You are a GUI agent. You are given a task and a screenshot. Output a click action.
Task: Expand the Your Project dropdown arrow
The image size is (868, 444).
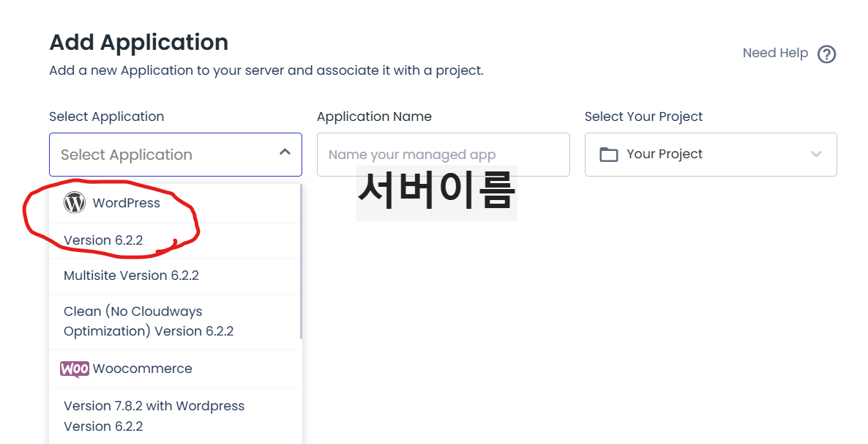(816, 154)
